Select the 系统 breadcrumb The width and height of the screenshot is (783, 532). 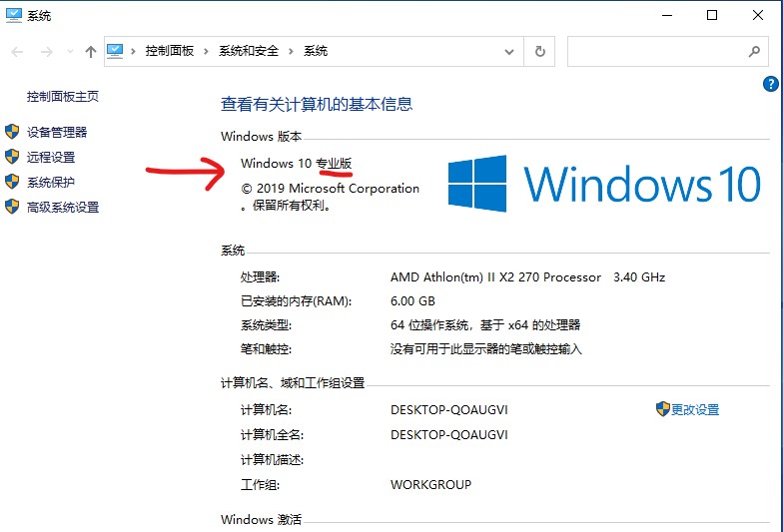point(316,51)
